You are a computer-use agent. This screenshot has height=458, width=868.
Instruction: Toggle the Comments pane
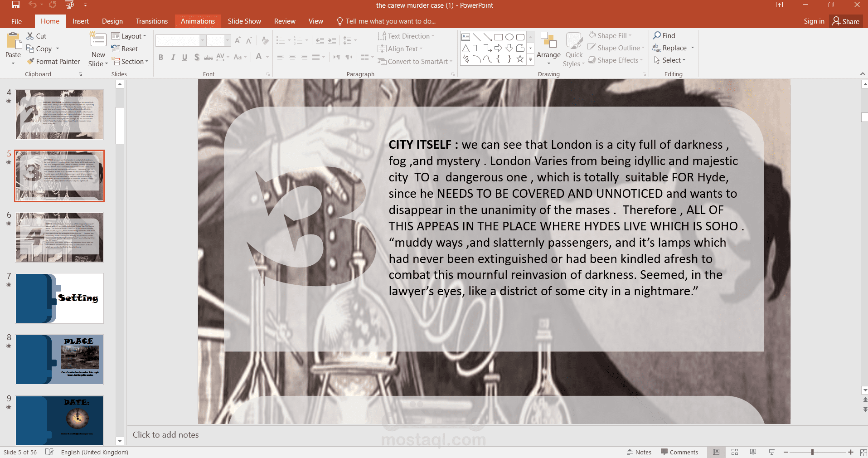tap(679, 452)
